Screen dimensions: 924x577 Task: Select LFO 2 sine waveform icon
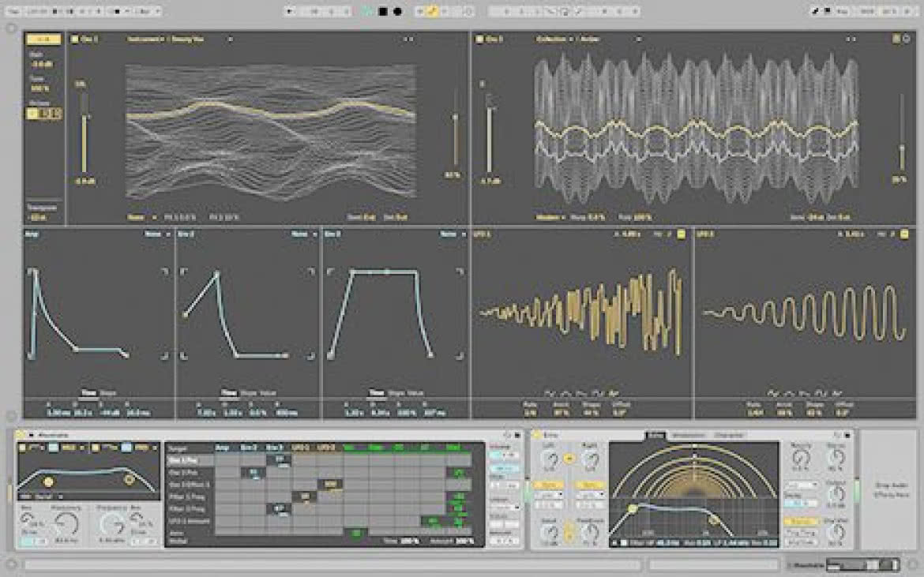[x=772, y=393]
